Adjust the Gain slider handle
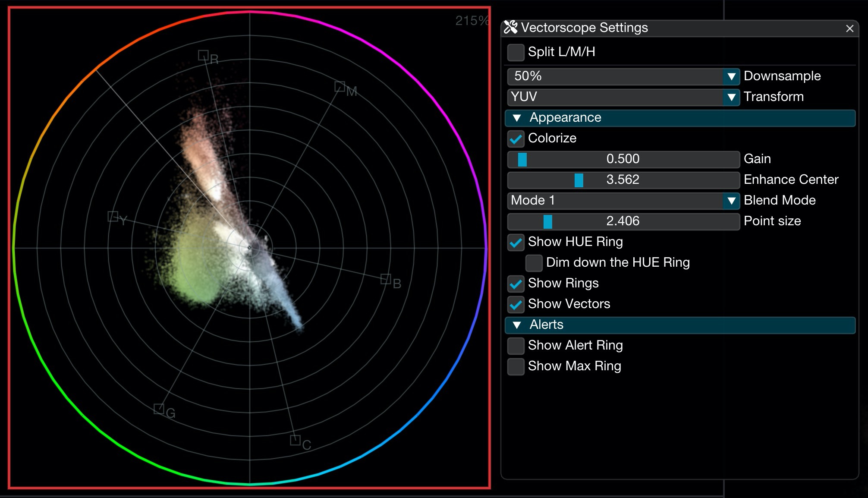The width and height of the screenshot is (868, 498). 522,159
